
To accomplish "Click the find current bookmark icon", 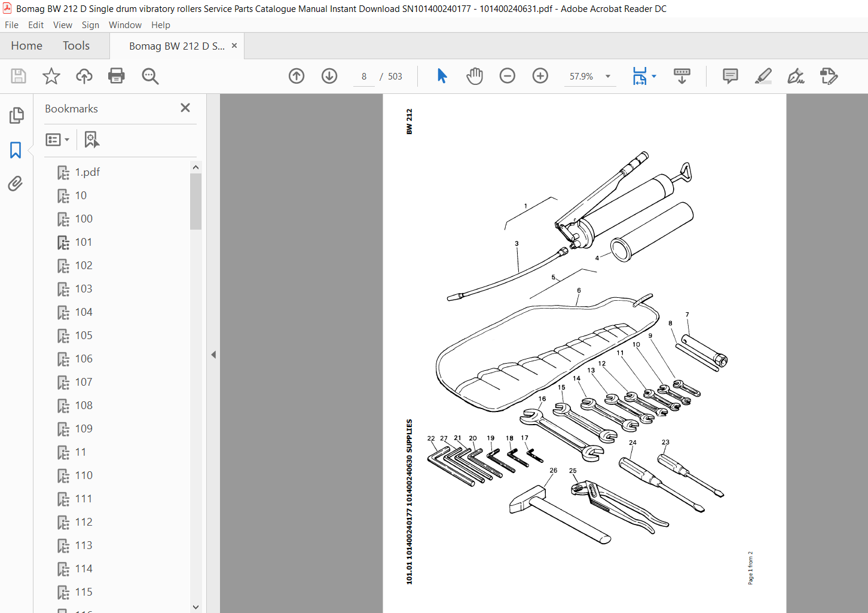I will pos(91,139).
